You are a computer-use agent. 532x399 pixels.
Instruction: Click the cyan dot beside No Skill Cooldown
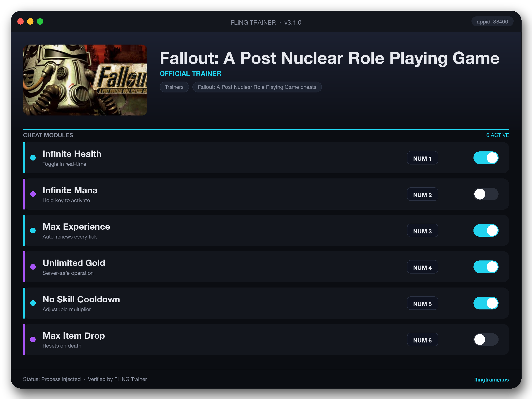click(33, 303)
